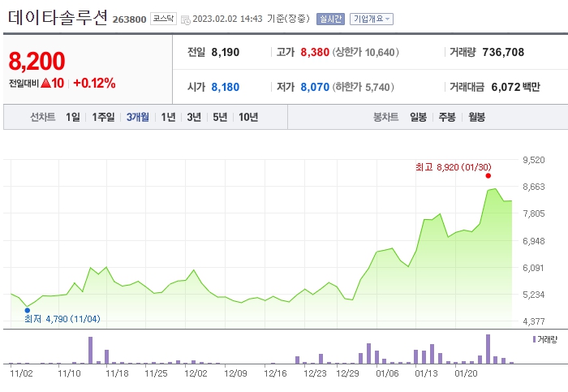Click the stock name 데이타솔루션
568x392 pixels.
pos(58,17)
